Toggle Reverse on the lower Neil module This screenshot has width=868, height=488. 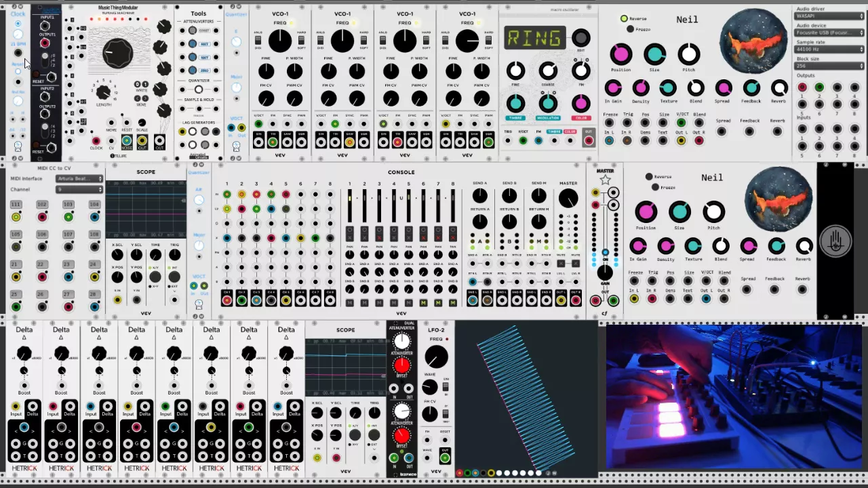click(648, 177)
